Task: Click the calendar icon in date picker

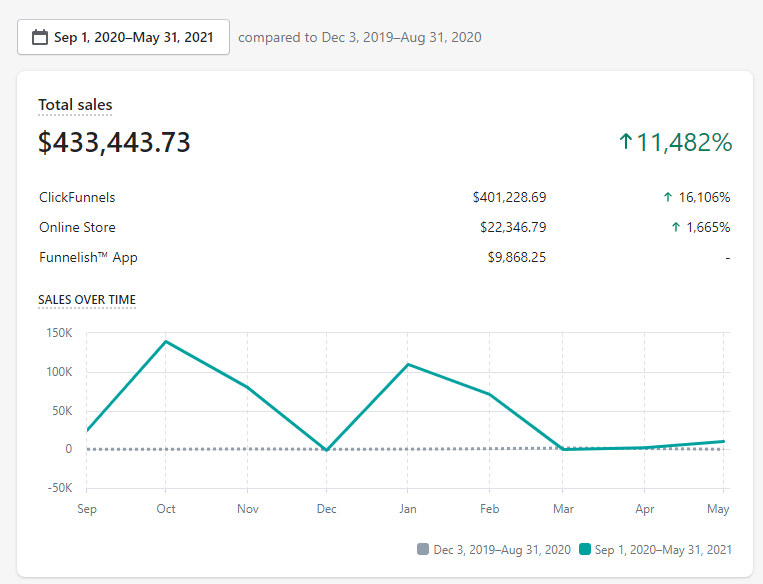Action: coord(40,38)
